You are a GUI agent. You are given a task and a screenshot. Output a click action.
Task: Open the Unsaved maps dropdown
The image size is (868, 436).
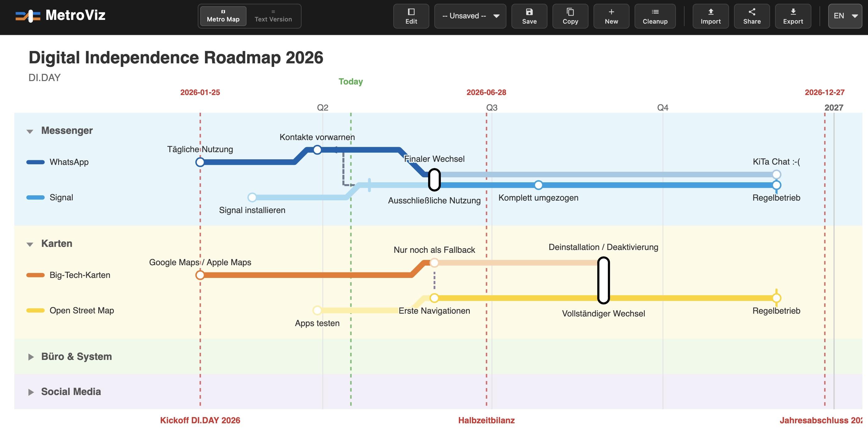click(470, 16)
